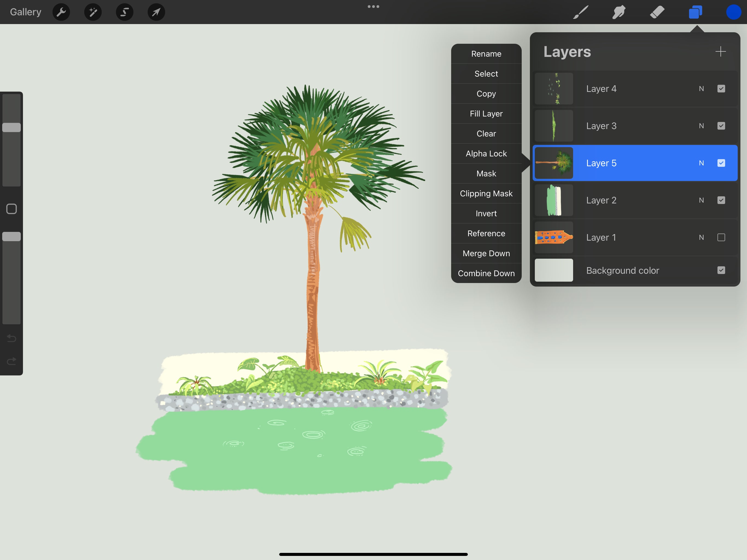
Task: Close the Layers panel icon
Action: [x=695, y=12]
